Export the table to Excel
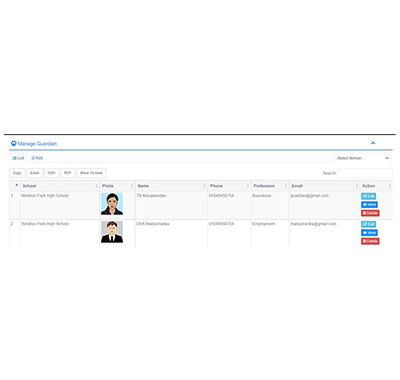This screenshot has height=380, width=400. tap(35, 173)
